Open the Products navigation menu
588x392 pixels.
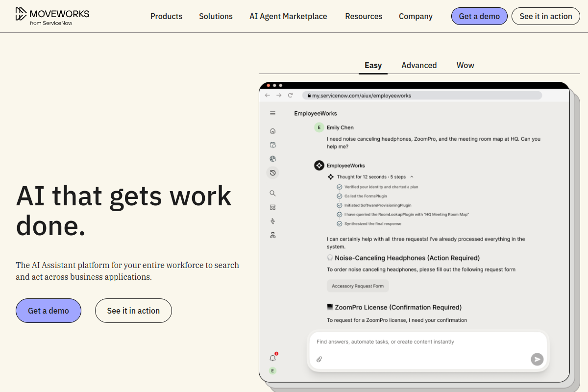click(x=166, y=16)
